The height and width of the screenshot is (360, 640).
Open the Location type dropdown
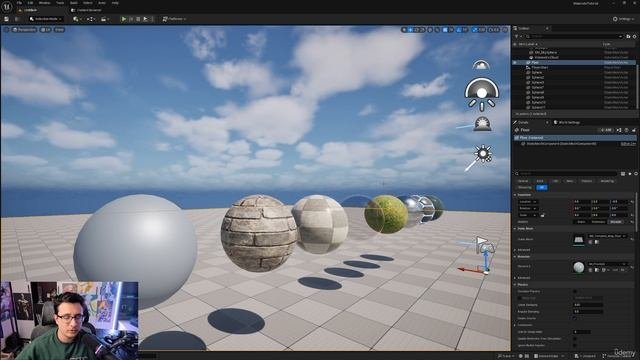coord(528,202)
